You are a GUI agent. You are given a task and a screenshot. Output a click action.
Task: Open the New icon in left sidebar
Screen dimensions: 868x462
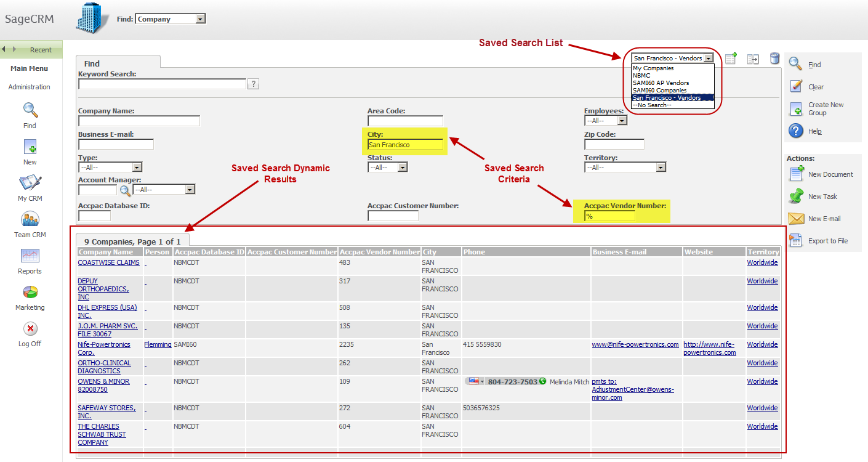pyautogui.click(x=30, y=147)
